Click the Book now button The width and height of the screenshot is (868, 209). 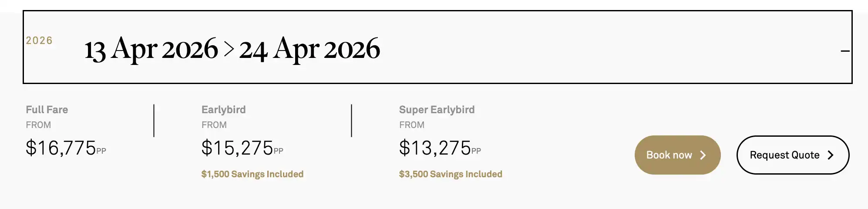pyautogui.click(x=677, y=155)
